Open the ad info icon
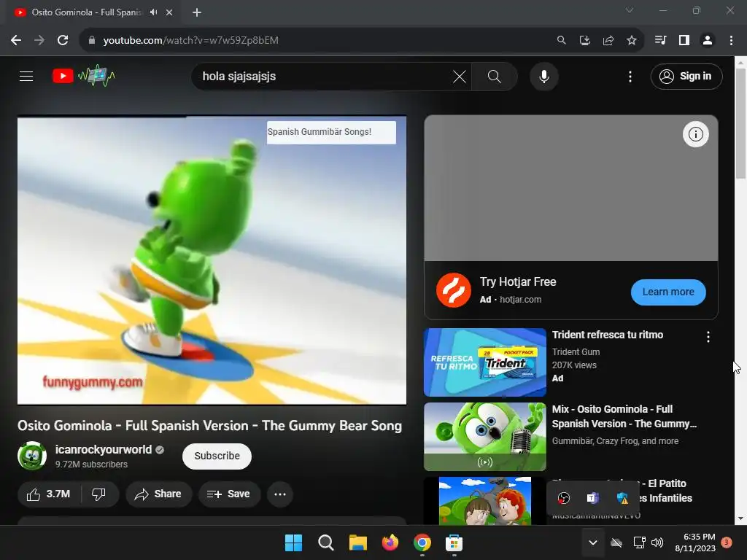Image resolution: width=747 pixels, height=560 pixels. point(695,134)
